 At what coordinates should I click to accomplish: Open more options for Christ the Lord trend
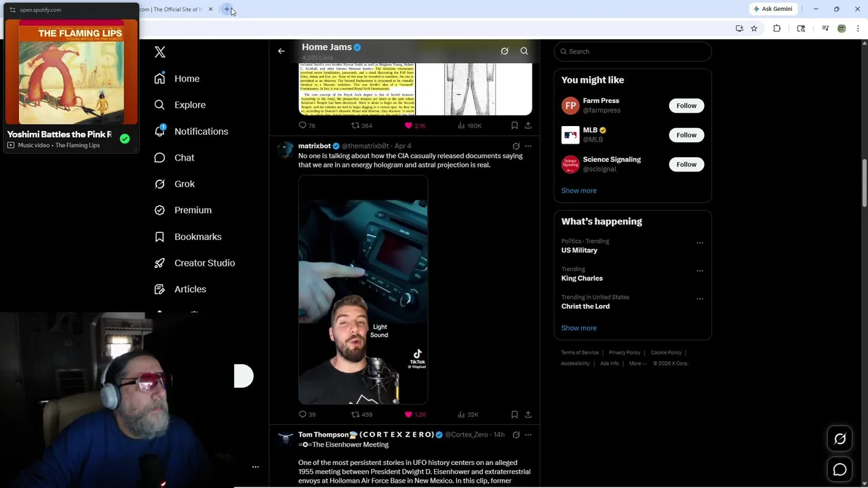700,299
